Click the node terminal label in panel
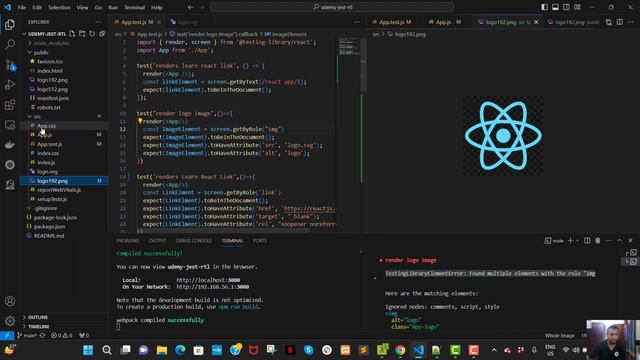 coord(554,240)
